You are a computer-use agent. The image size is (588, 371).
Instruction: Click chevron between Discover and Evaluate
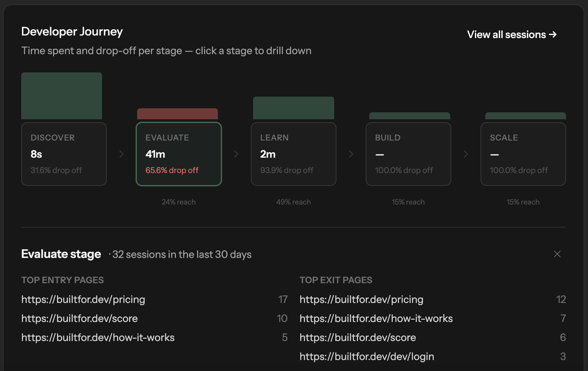click(121, 154)
